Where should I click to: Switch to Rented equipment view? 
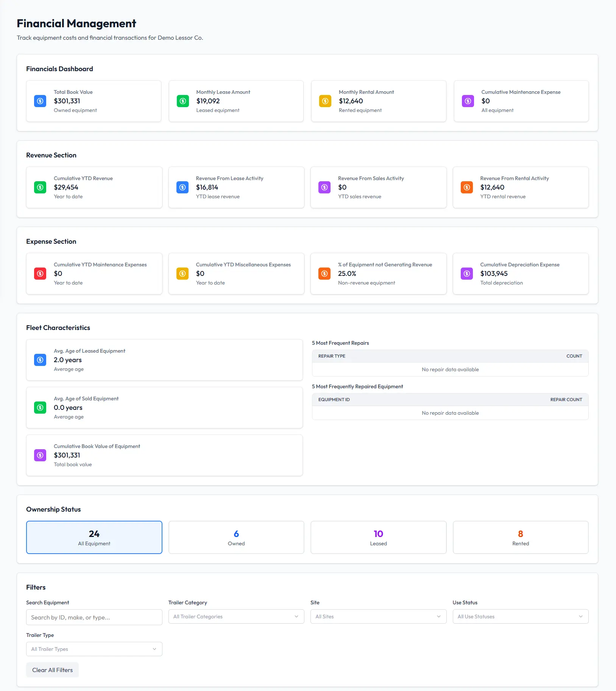coord(521,537)
